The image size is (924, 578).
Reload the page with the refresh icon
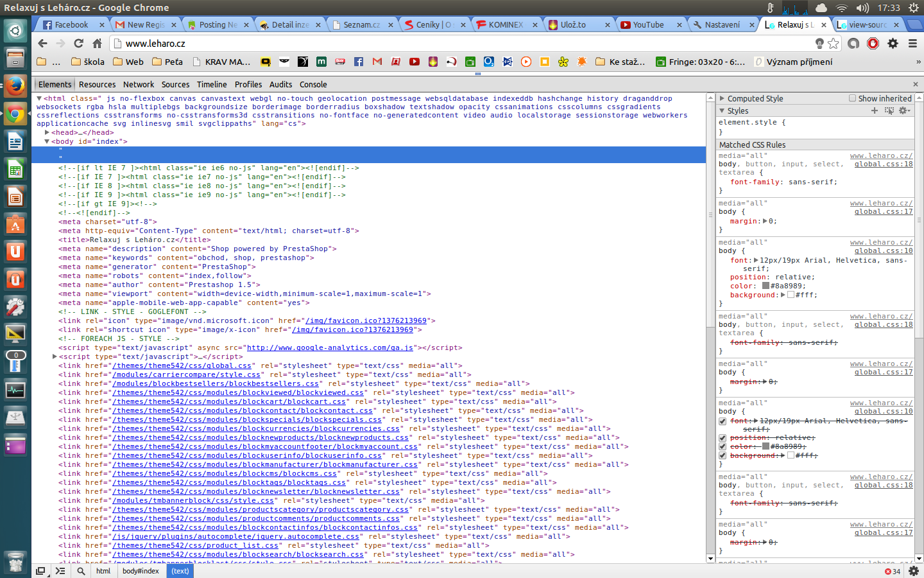pos(78,44)
